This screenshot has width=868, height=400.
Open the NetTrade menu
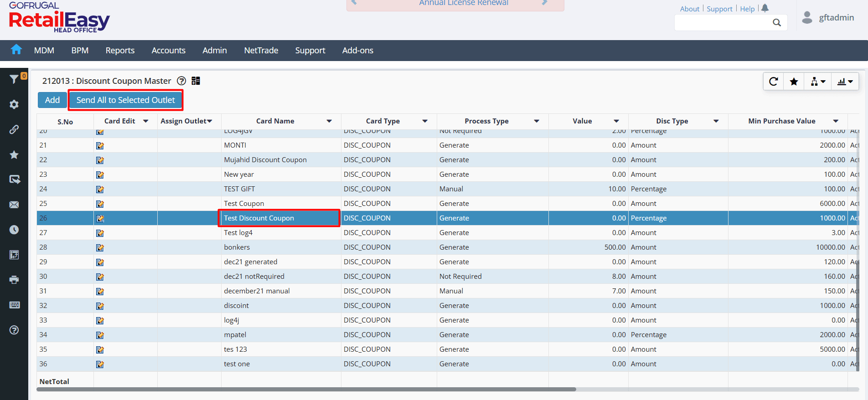261,51
